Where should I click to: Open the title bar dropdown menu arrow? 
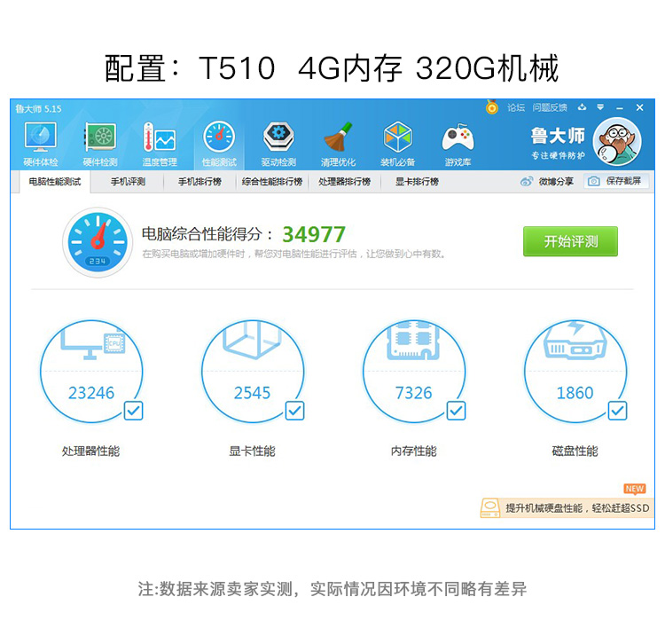pyautogui.click(x=600, y=107)
